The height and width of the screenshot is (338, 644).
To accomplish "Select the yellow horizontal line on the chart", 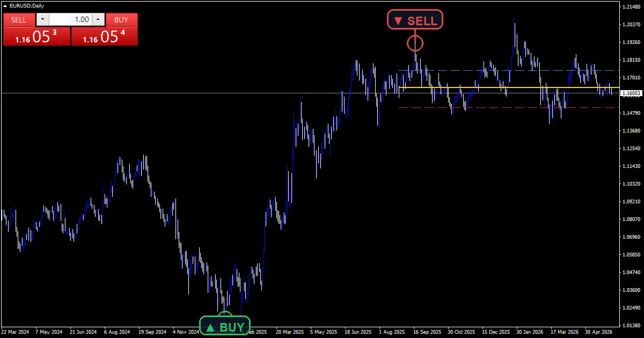I will (509, 87).
